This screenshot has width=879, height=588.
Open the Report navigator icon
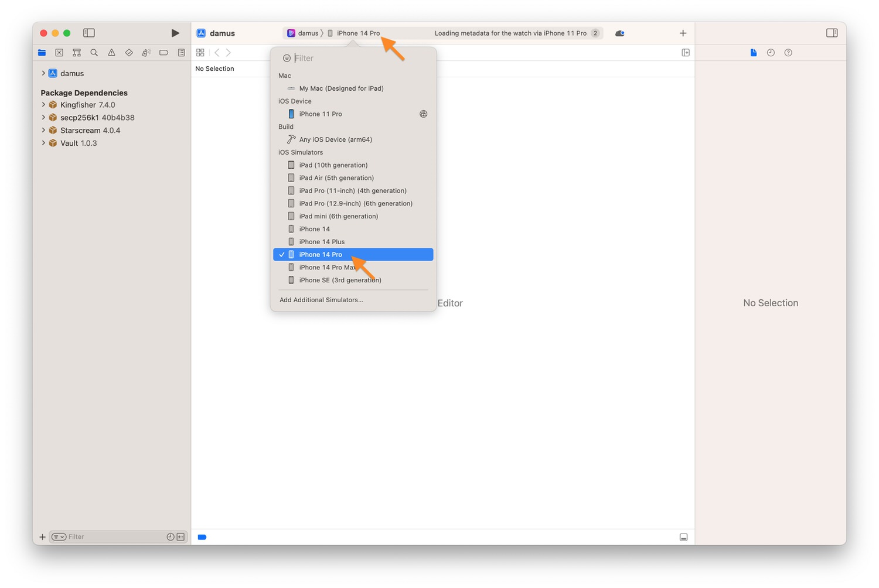coord(182,53)
